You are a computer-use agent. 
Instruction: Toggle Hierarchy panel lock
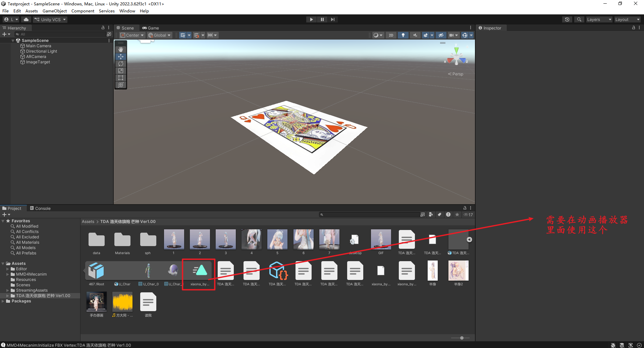(103, 28)
